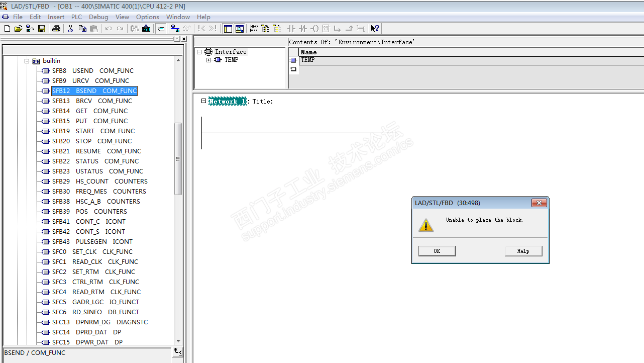Click the catalog tree scrollbar thumb
This screenshot has width=644, height=363.
click(178, 158)
